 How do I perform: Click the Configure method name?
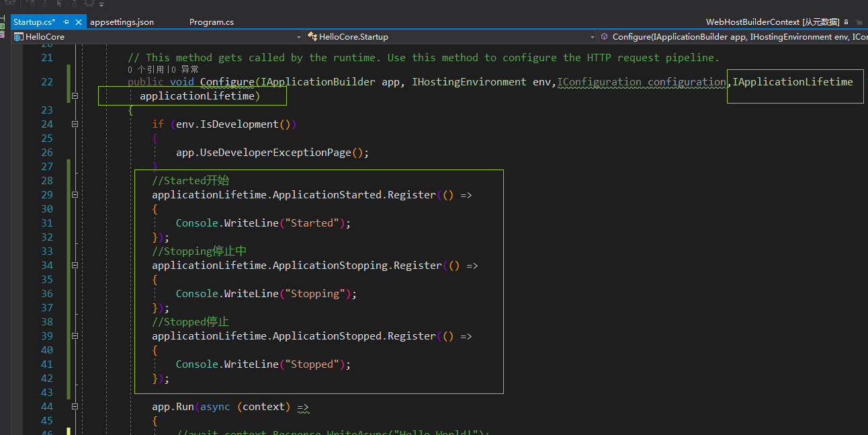coord(227,82)
